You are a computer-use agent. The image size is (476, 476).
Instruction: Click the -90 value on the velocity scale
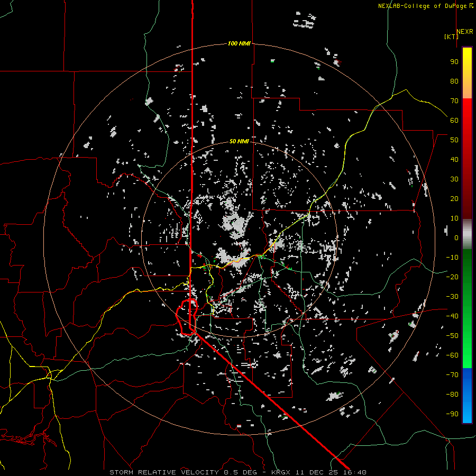452,414
